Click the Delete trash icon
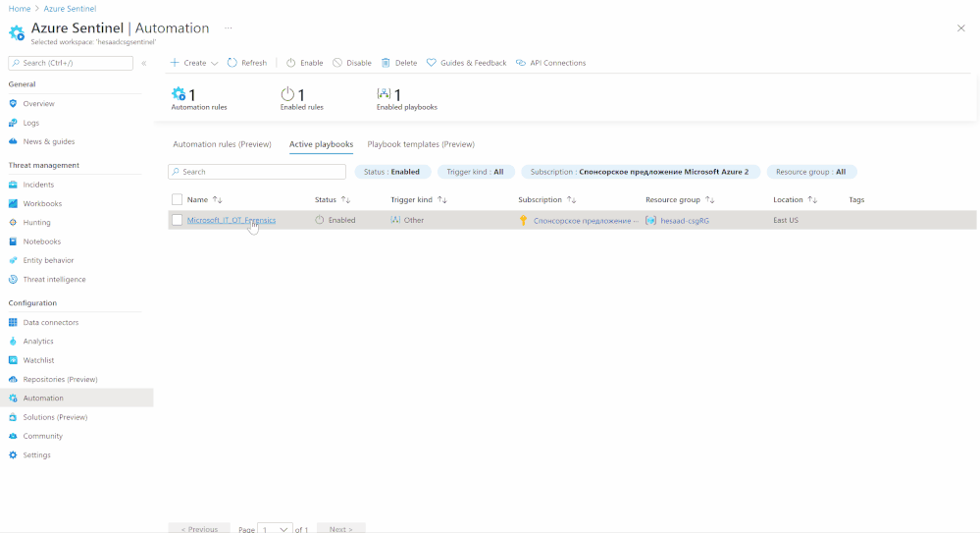The height and width of the screenshot is (533, 980). [x=386, y=63]
